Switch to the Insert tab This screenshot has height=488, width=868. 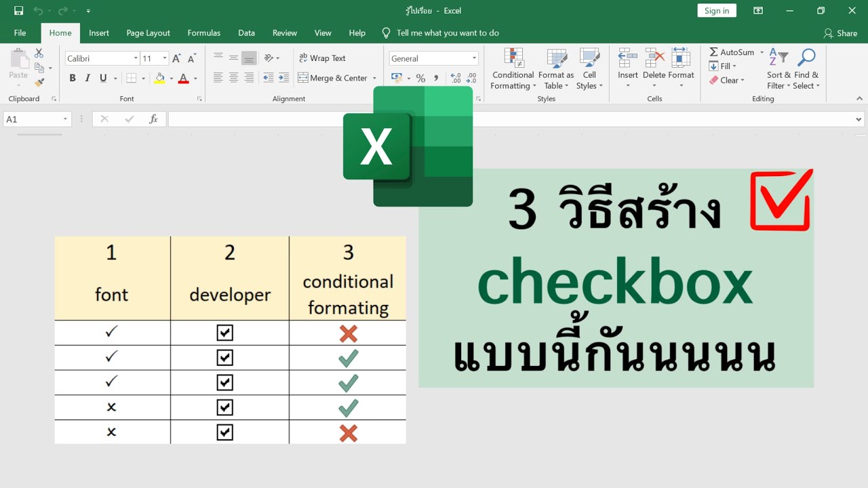(99, 33)
